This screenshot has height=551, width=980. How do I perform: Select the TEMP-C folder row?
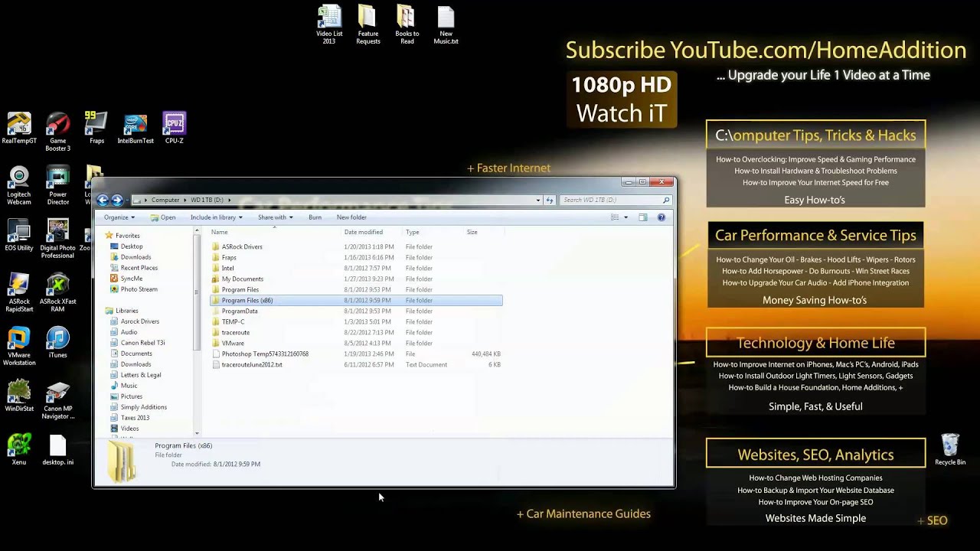point(356,321)
